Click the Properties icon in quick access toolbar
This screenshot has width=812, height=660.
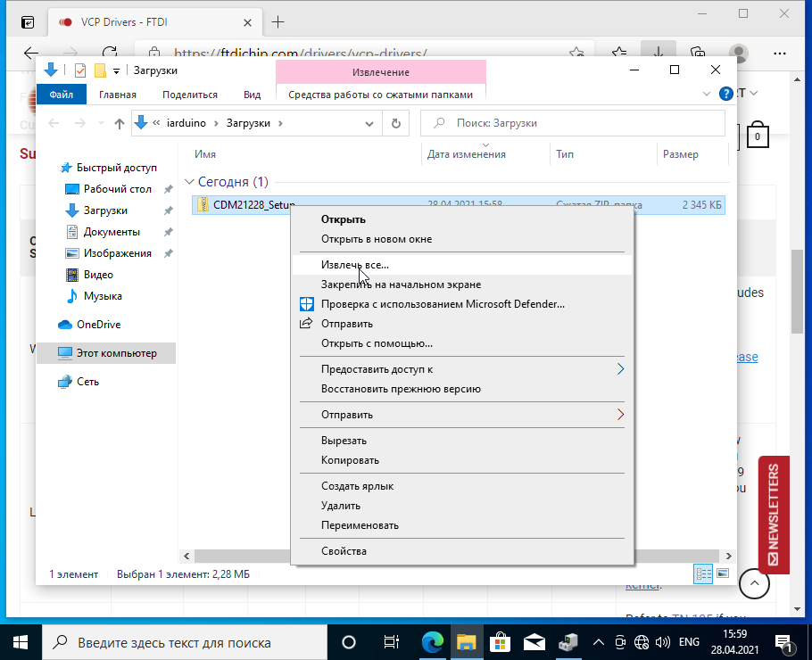pos(80,70)
